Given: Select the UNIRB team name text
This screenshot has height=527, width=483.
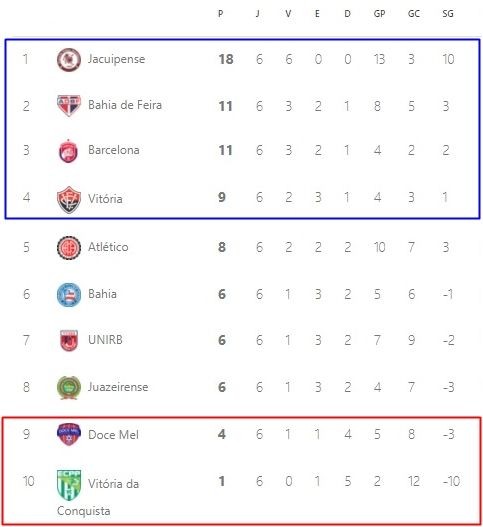Looking at the screenshot, I should (x=105, y=340).
